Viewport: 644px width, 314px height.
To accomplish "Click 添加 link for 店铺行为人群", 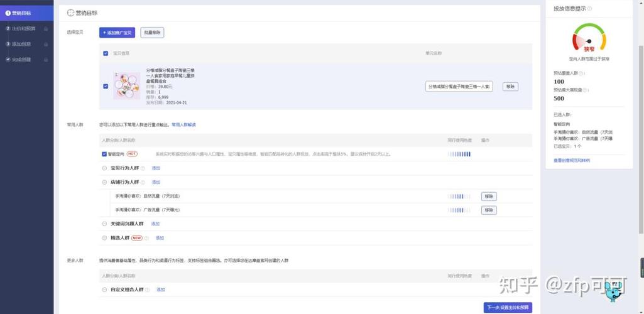I will (x=156, y=182).
